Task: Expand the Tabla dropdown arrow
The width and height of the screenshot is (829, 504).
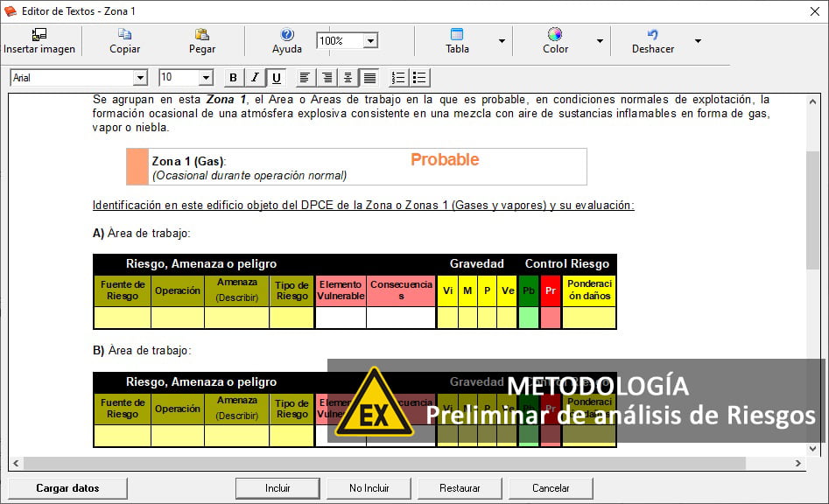Action: coord(502,40)
